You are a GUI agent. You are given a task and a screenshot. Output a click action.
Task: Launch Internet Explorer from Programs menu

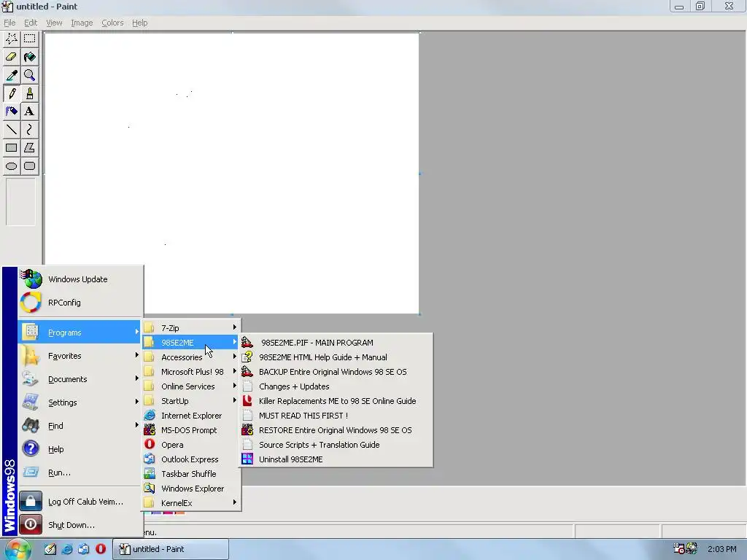[x=191, y=416]
